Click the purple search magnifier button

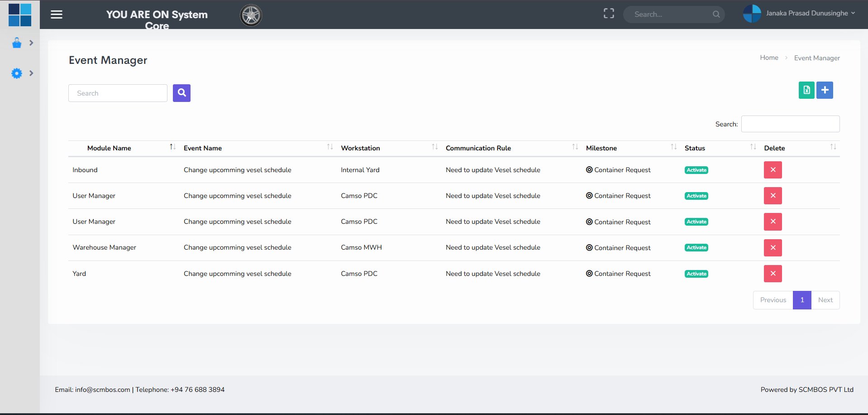click(x=181, y=93)
